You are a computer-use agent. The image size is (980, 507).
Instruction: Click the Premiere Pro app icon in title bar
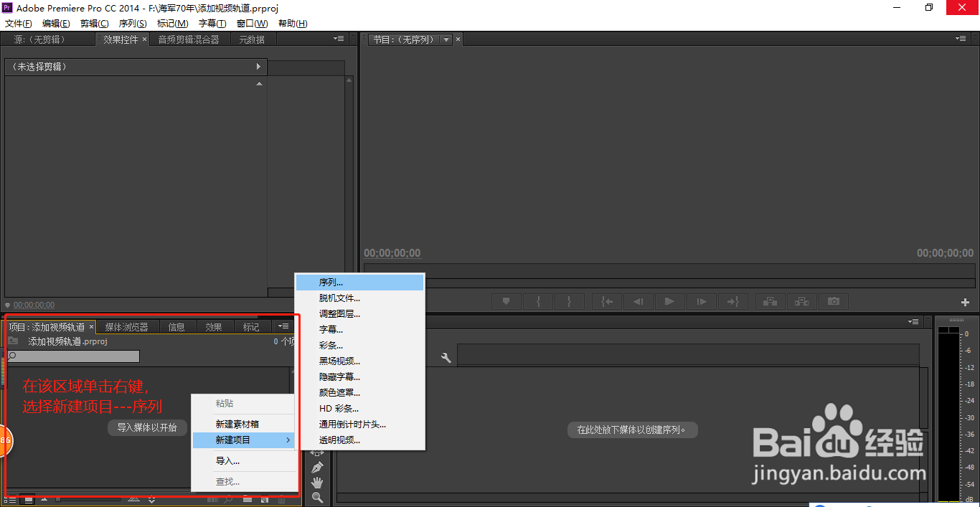pos(8,8)
